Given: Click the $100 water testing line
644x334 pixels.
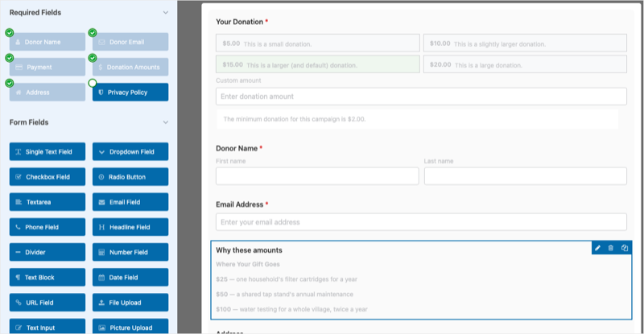Looking at the screenshot, I should click(x=291, y=309).
